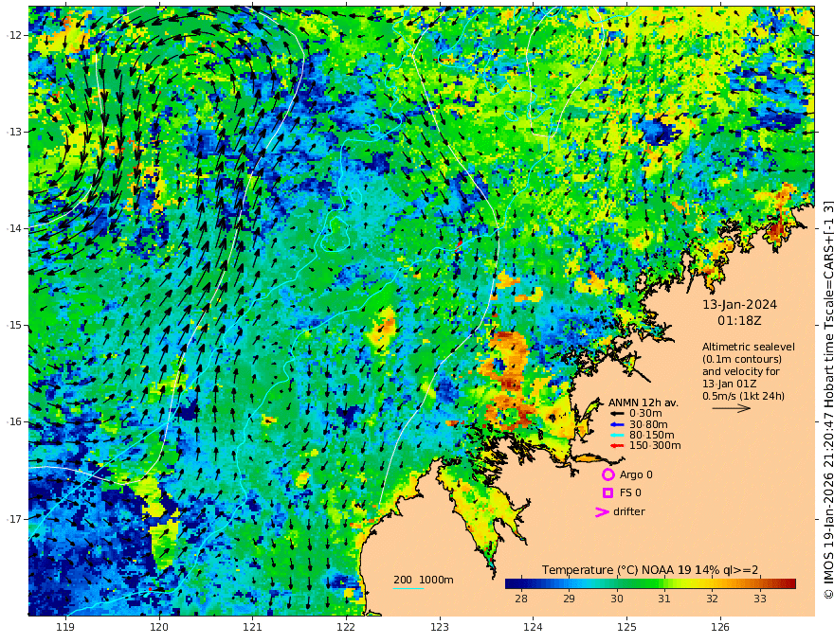This screenshot has width=834, height=644.
Task: Click the longitude axis label 120
Action: coord(159,628)
